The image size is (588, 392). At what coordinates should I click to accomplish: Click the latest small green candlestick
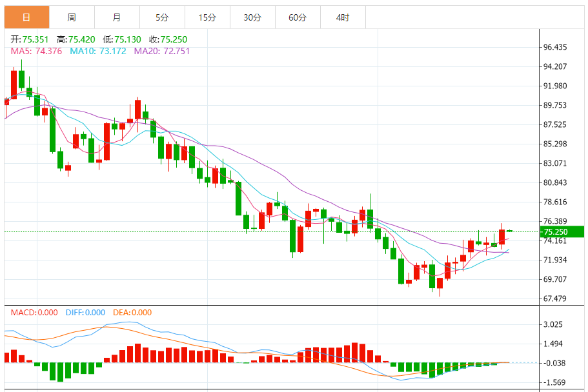coord(510,231)
